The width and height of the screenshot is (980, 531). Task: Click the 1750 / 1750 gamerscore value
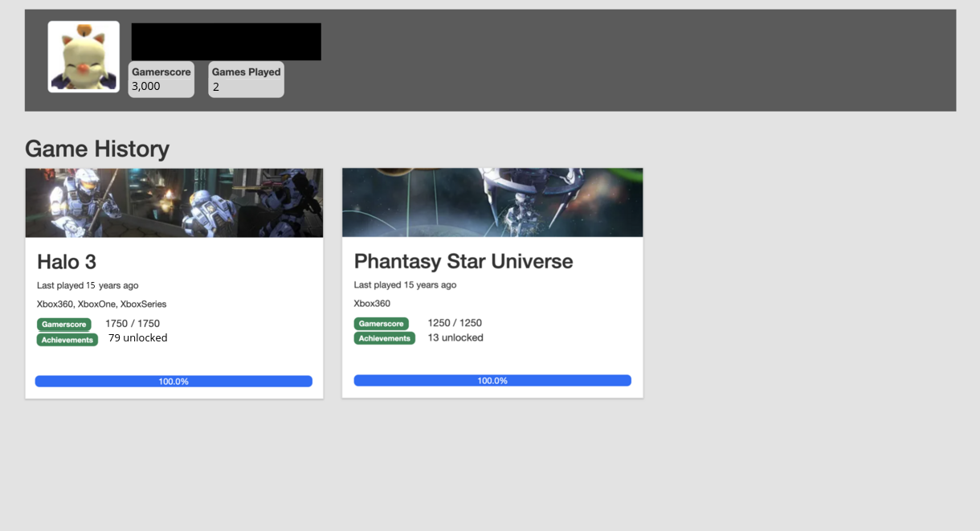(x=133, y=324)
